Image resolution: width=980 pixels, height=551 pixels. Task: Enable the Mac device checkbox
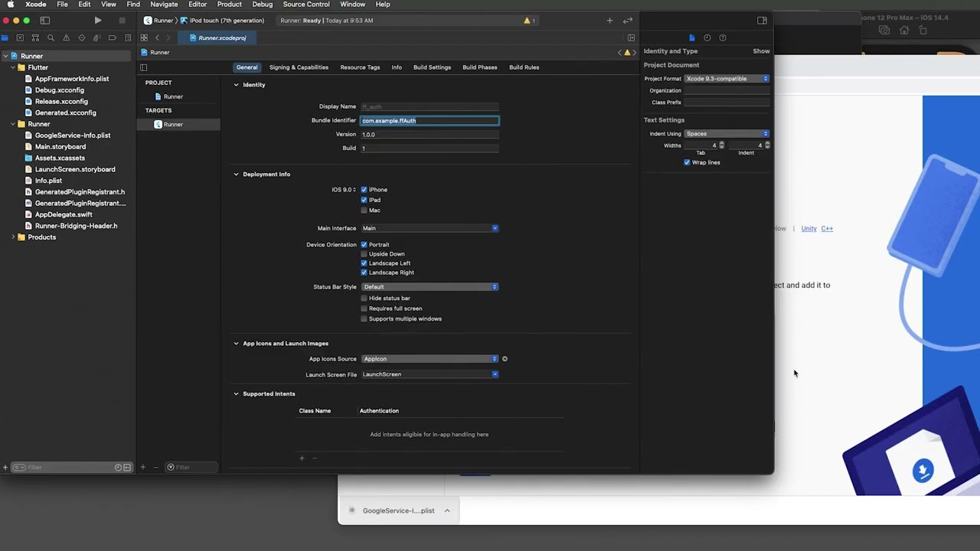(x=364, y=210)
